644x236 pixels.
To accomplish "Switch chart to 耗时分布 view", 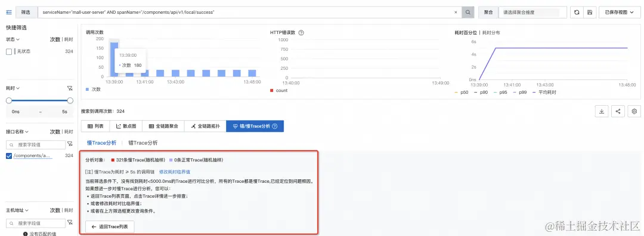I will click(491, 32).
